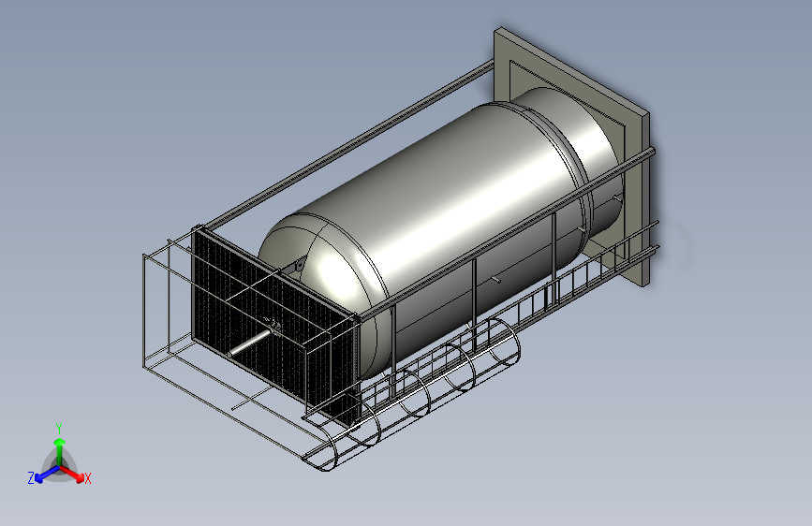Image resolution: width=812 pixels, height=526 pixels.
Task: Click the blue Z axis on the triad
Action: (x=44, y=475)
